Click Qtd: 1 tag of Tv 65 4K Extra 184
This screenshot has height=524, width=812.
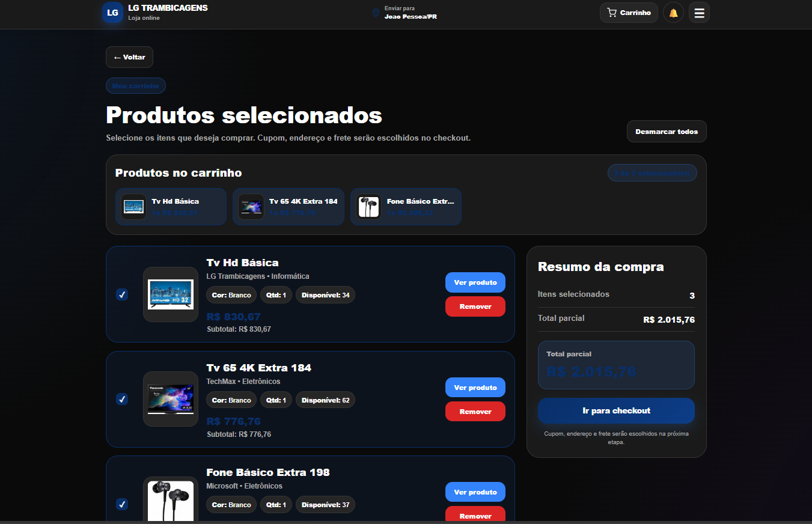click(x=276, y=400)
